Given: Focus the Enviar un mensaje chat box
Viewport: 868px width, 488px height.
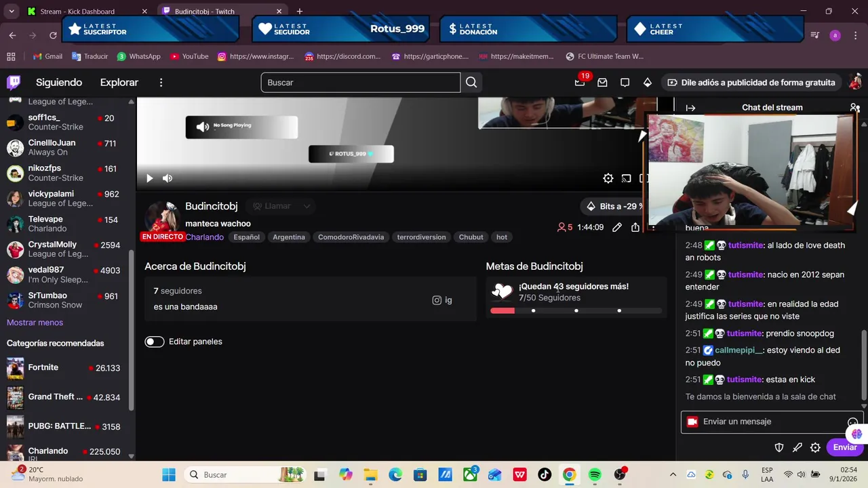Looking at the screenshot, I should tap(772, 422).
